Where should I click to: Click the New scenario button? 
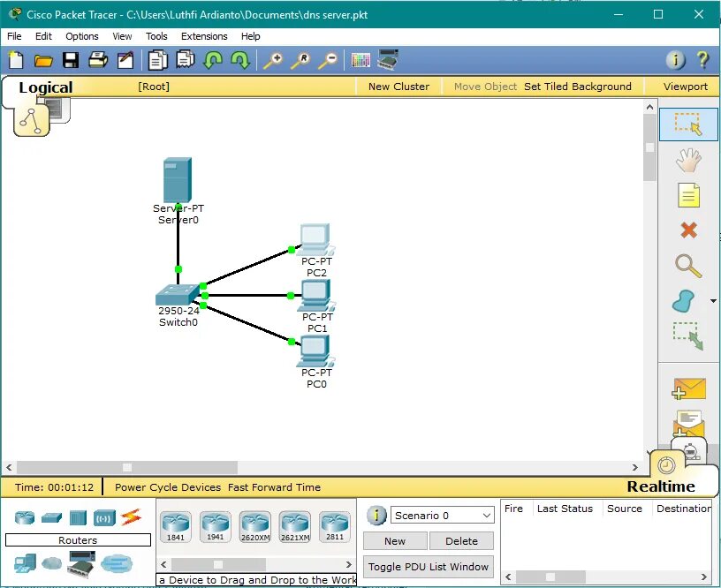395,541
